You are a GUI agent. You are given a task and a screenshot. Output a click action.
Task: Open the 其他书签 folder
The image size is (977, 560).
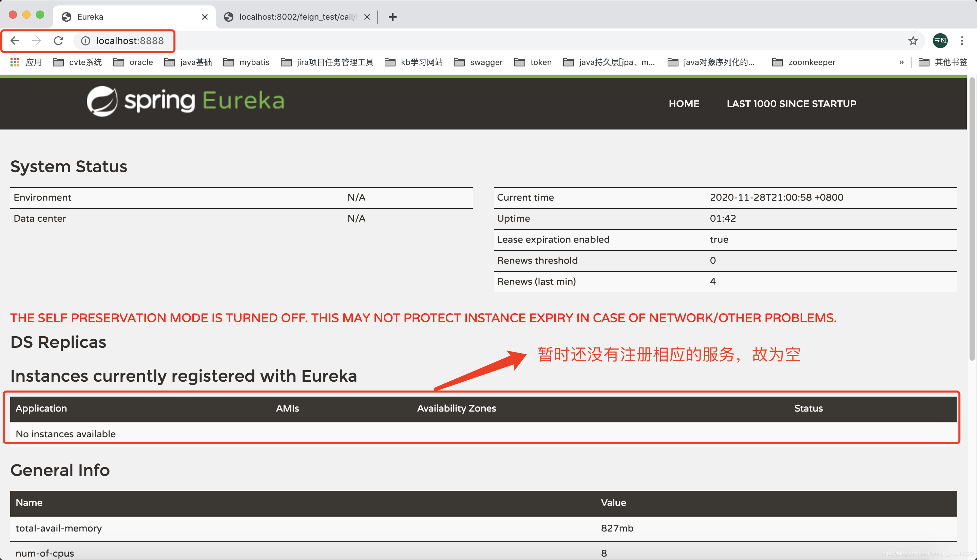[943, 62]
